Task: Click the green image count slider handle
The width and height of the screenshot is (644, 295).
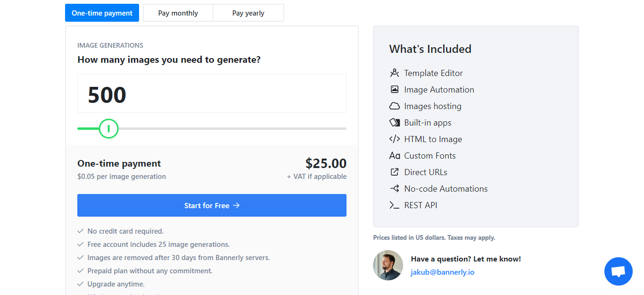Action: pos(108,128)
